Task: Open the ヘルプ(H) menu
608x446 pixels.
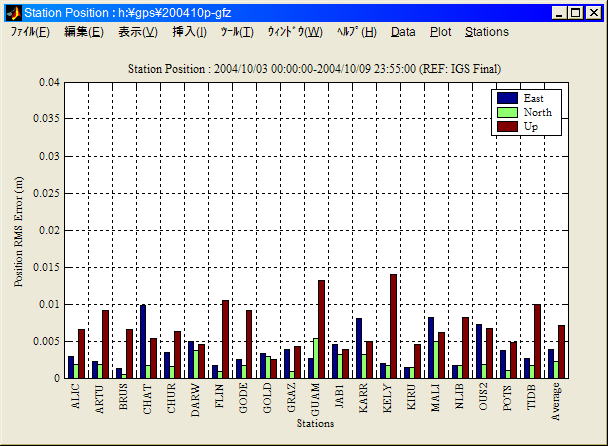Action: tap(356, 32)
